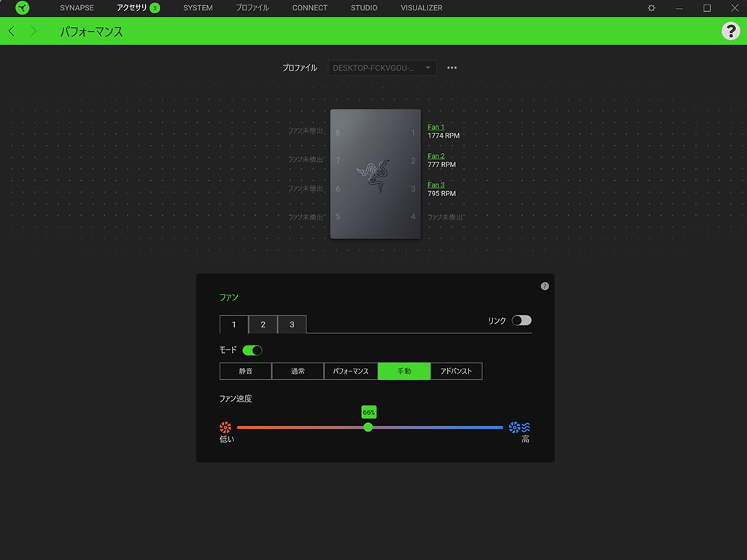This screenshot has height=560, width=747.
Task: Select fan tab 1
Action: coord(234,324)
